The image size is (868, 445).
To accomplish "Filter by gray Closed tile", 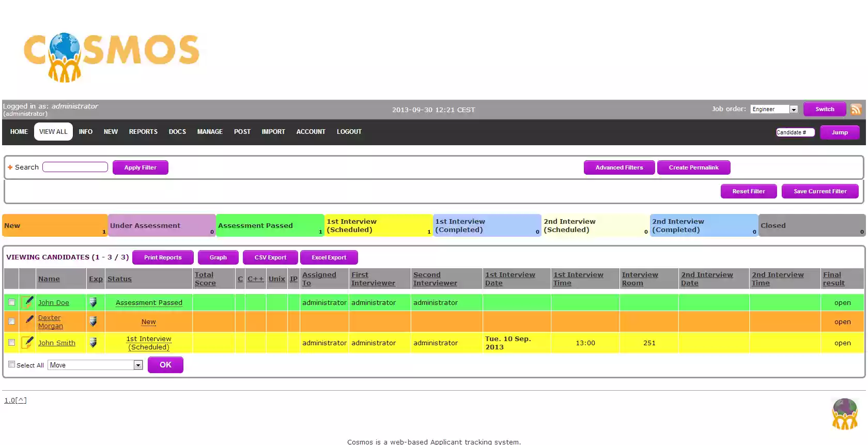I will tap(812, 225).
